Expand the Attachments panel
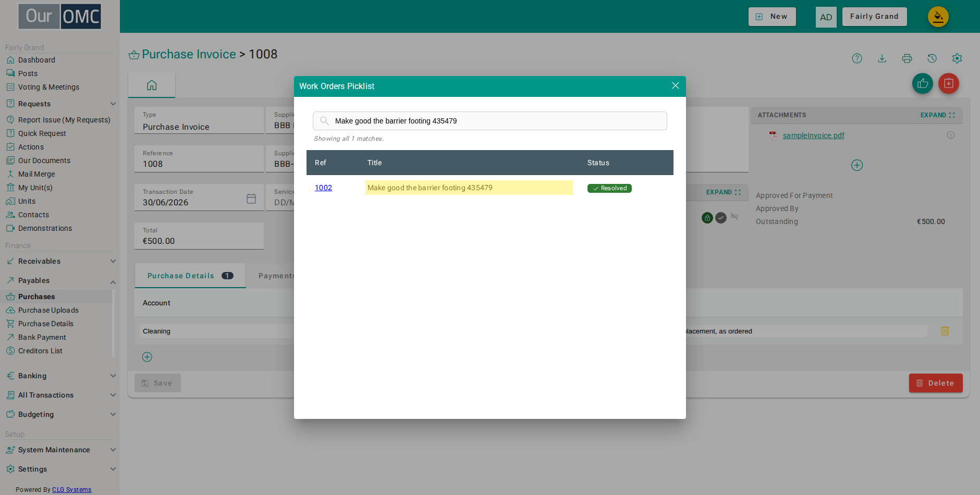This screenshot has height=495, width=980. coord(938,115)
